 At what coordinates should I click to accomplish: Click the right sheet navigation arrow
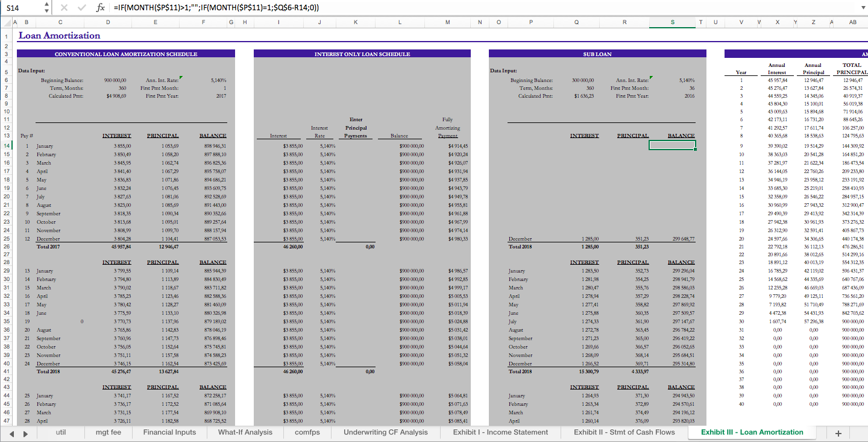point(25,432)
